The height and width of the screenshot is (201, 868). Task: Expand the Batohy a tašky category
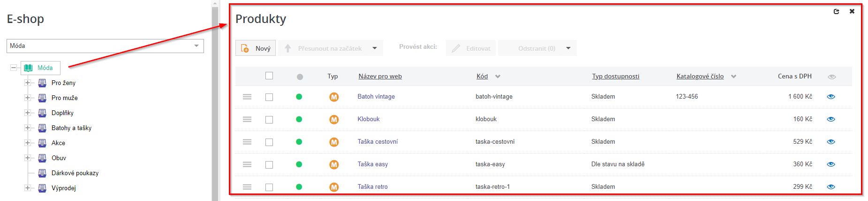click(28, 128)
